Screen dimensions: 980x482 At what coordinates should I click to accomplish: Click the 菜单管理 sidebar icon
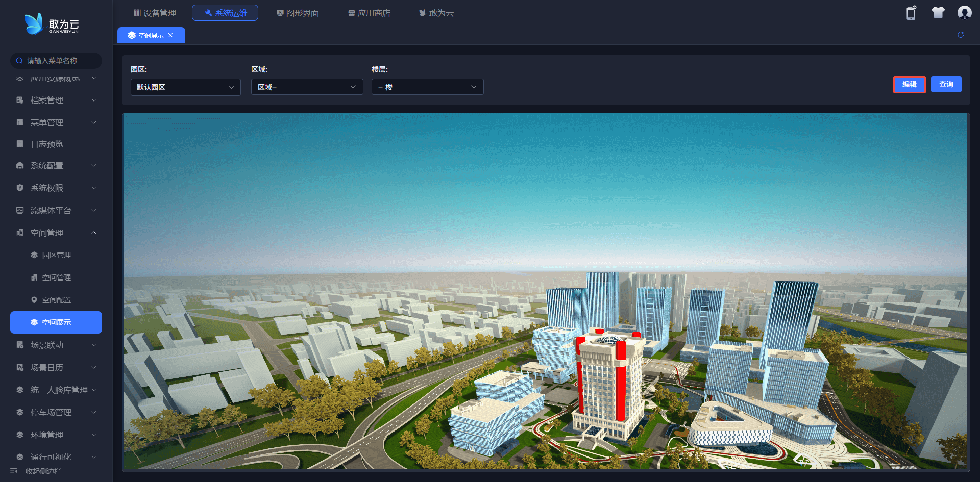tap(20, 122)
